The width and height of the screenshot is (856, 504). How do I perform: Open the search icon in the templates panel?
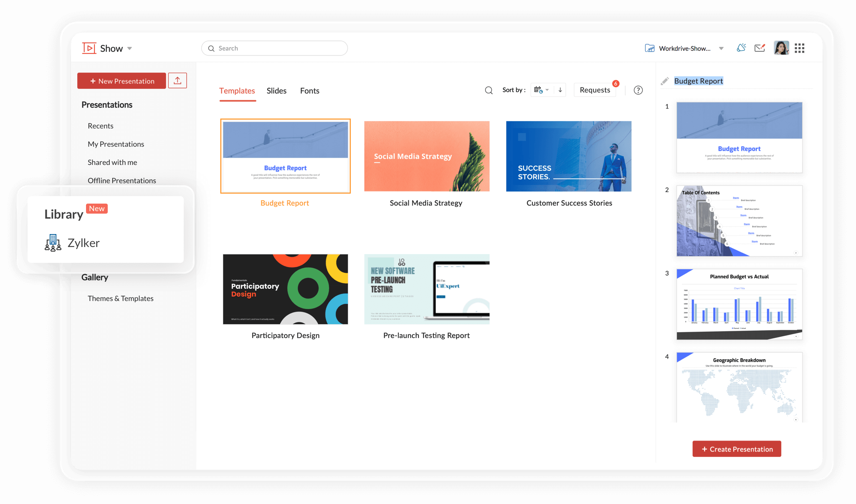[x=488, y=90]
